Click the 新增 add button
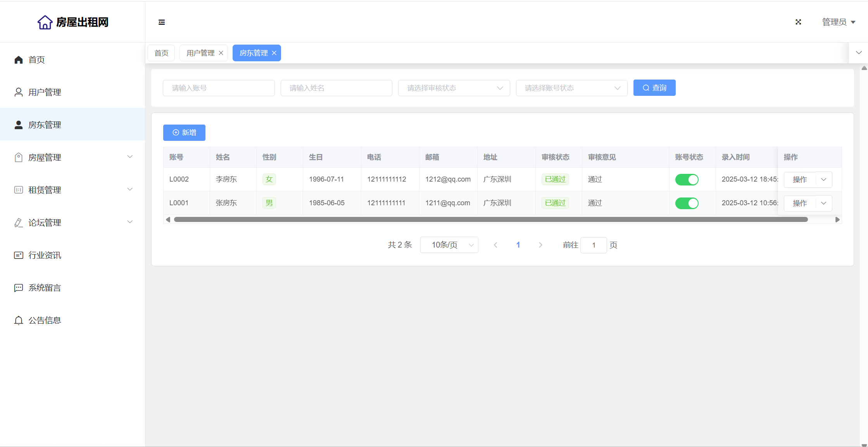Viewport: 868px width, 447px height. pyautogui.click(x=184, y=133)
